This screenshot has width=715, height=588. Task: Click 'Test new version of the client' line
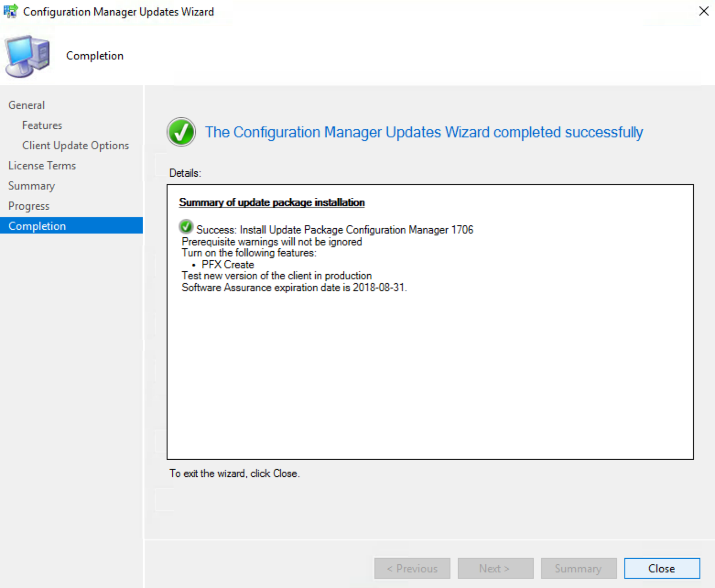tap(276, 276)
